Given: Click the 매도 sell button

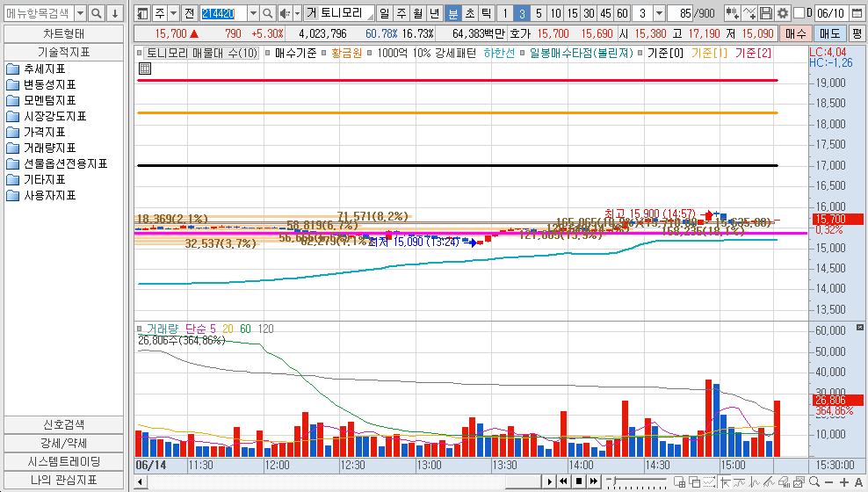Looking at the screenshot, I should tap(830, 33).
